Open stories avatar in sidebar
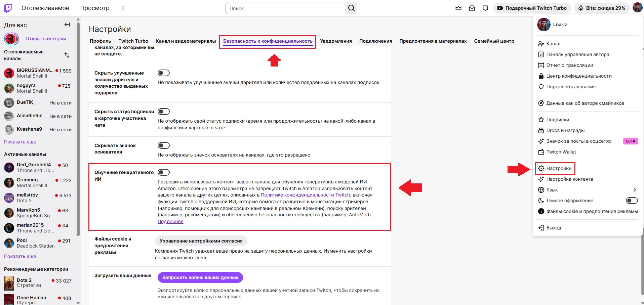The image size is (644, 305). coord(11,39)
